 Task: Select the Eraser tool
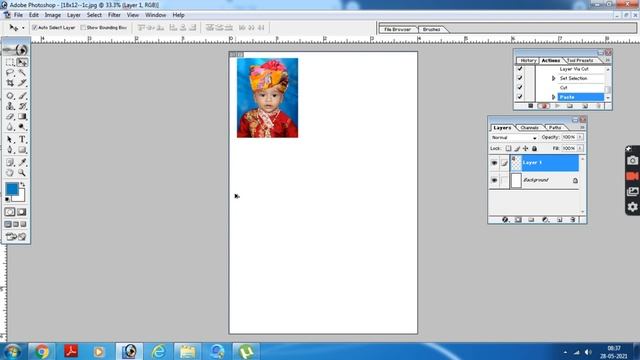coord(10,117)
